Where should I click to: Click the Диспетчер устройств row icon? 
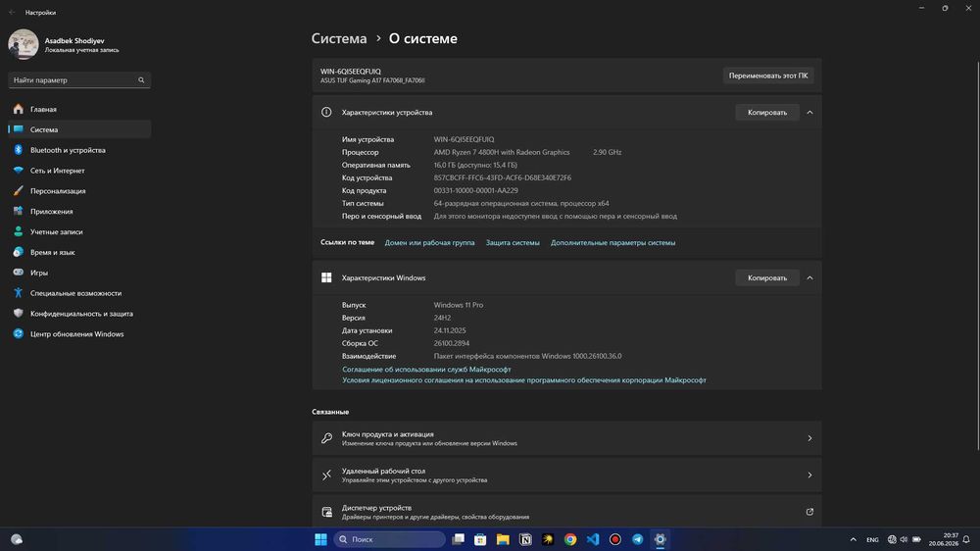326,512
